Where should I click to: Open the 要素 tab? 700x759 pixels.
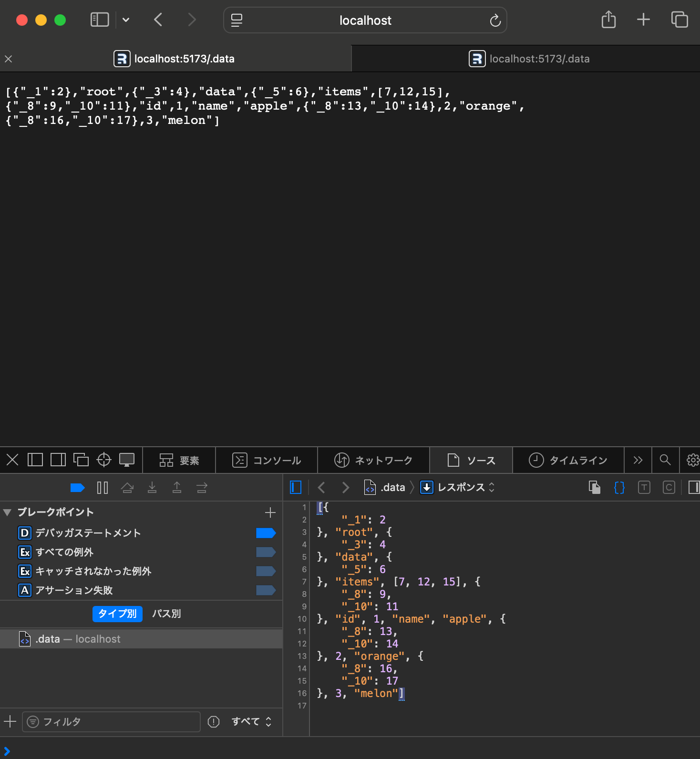tap(179, 461)
